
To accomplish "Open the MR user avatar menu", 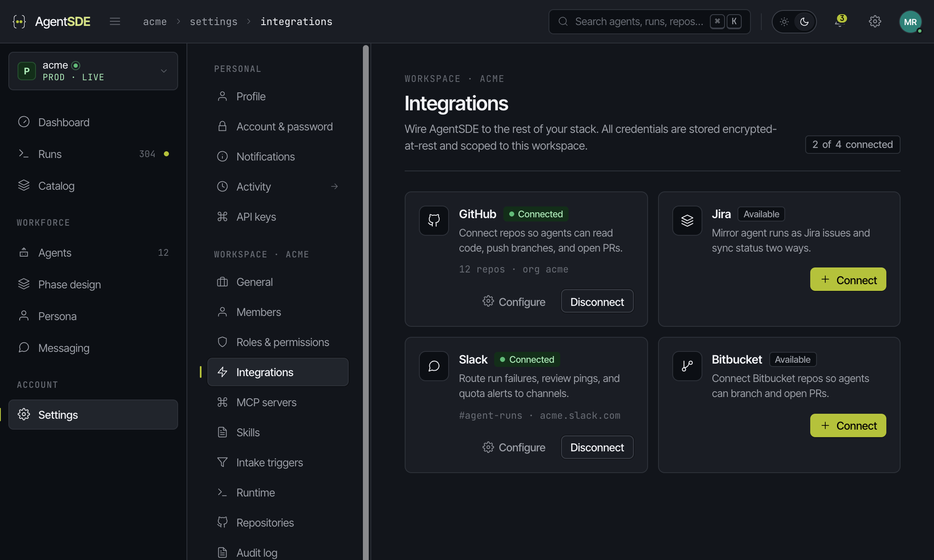I will [x=910, y=22].
